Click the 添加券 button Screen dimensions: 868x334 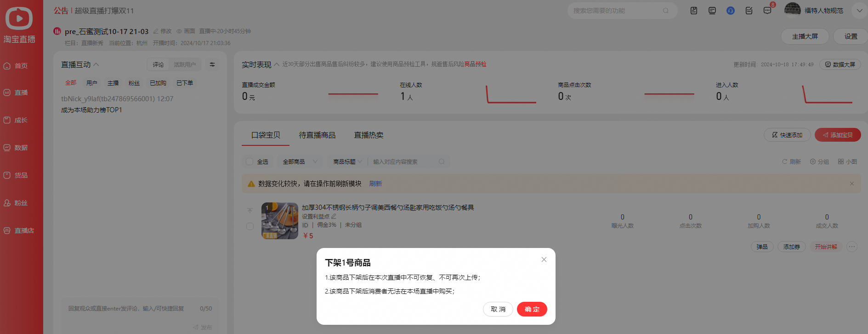(x=792, y=247)
